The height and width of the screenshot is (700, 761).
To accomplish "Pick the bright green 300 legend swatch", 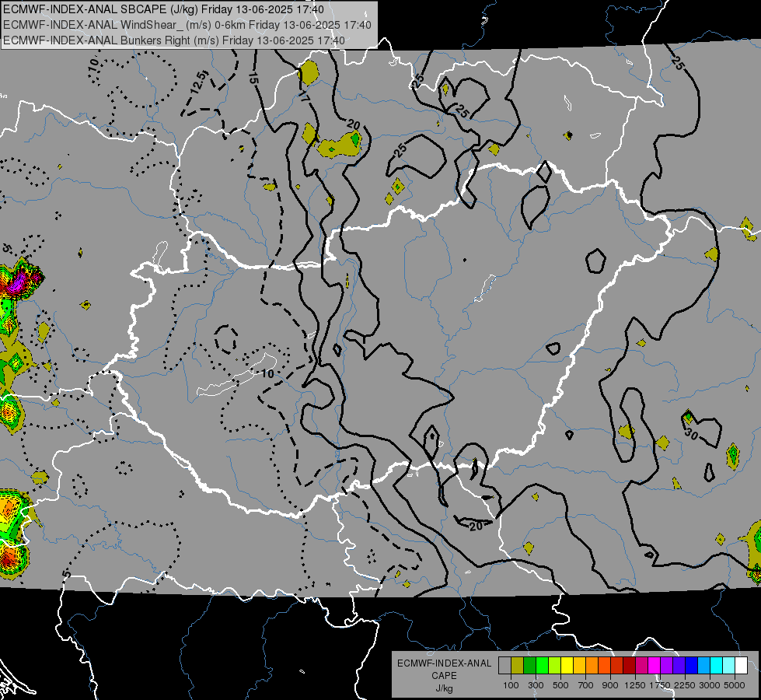I will 543,665.
